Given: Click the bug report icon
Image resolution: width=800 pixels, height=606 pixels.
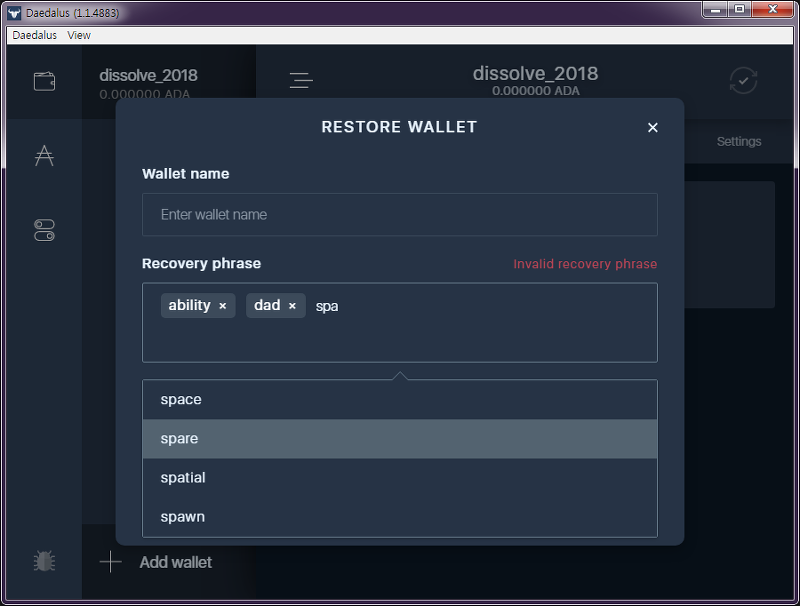Looking at the screenshot, I should [x=44, y=561].
